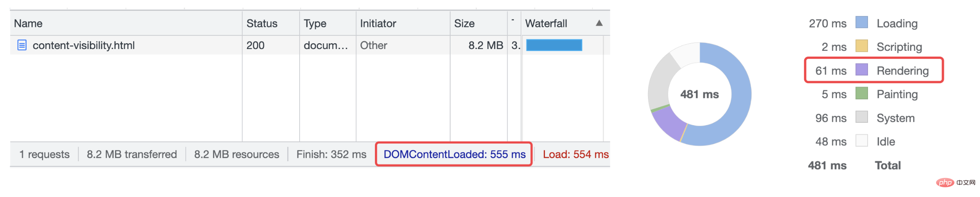The height and width of the screenshot is (197, 980).
Task: Click the Load: 554 ms text
Action: [x=575, y=154]
